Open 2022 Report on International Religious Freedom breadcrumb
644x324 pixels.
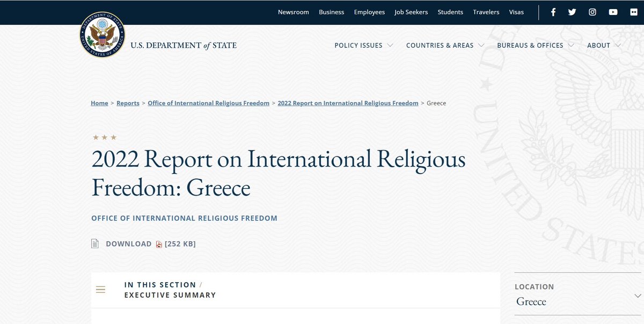348,103
